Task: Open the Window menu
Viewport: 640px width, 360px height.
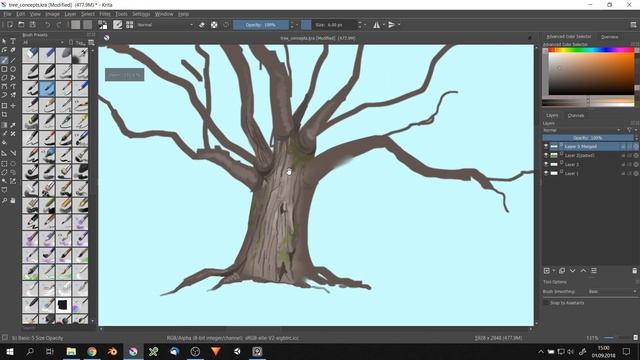Action: pyautogui.click(x=164, y=14)
